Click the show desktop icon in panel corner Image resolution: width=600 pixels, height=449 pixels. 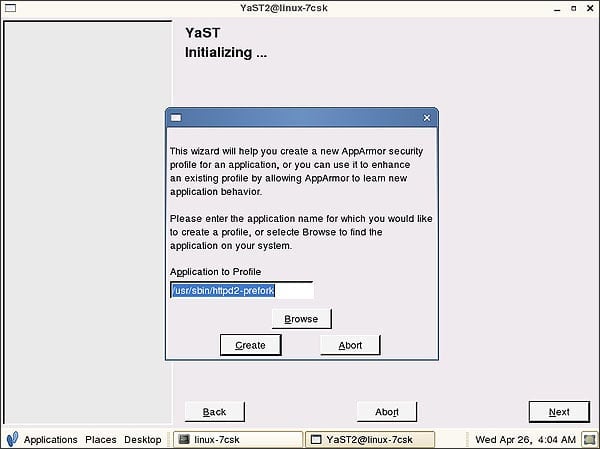pyautogui.click(x=589, y=439)
